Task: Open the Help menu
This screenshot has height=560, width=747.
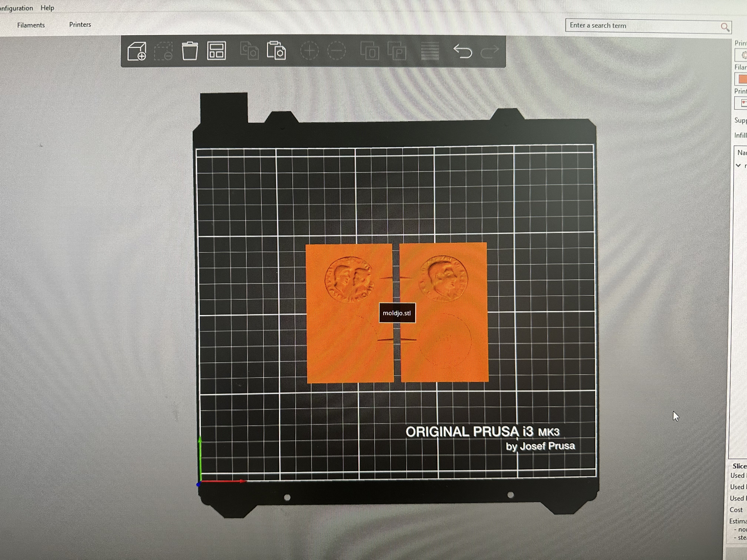Action: point(47,8)
